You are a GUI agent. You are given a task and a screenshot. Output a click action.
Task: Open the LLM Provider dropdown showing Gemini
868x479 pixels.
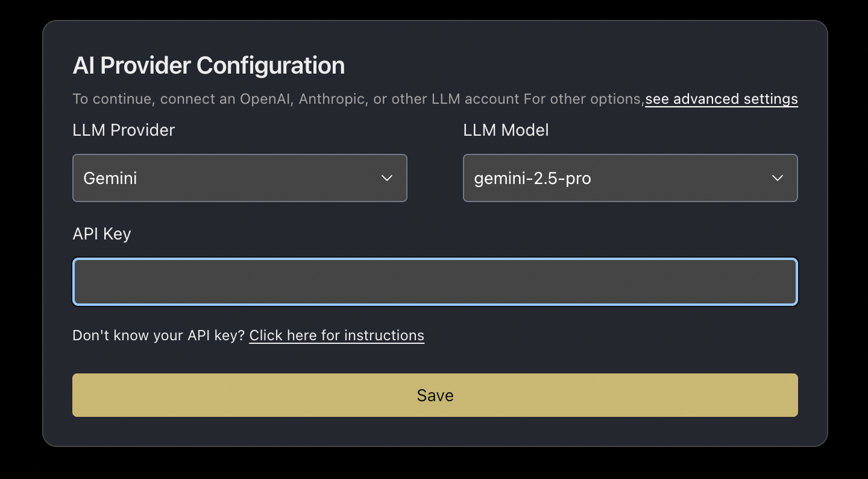point(240,178)
